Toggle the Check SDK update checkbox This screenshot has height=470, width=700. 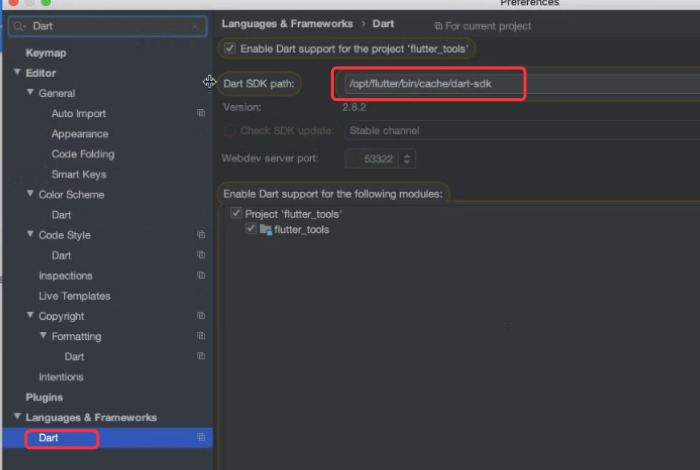coord(229,130)
